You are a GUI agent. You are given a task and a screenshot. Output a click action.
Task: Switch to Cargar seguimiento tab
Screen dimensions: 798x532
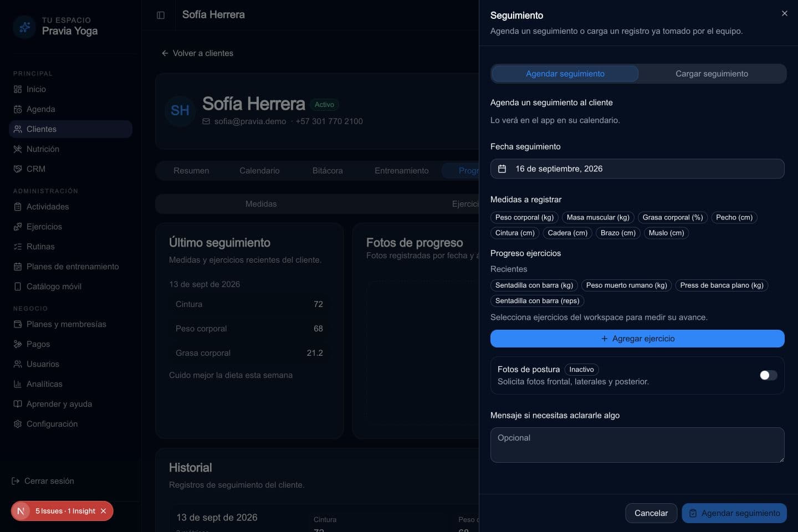click(712, 74)
